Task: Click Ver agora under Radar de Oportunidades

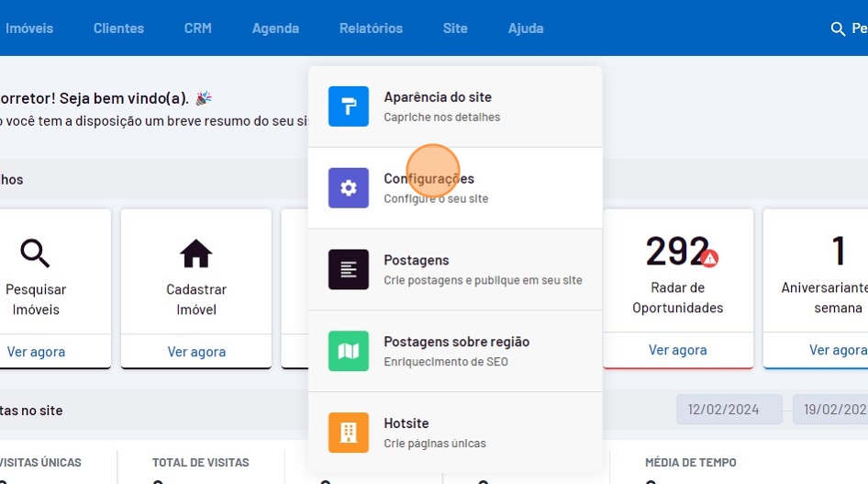Action: point(677,350)
